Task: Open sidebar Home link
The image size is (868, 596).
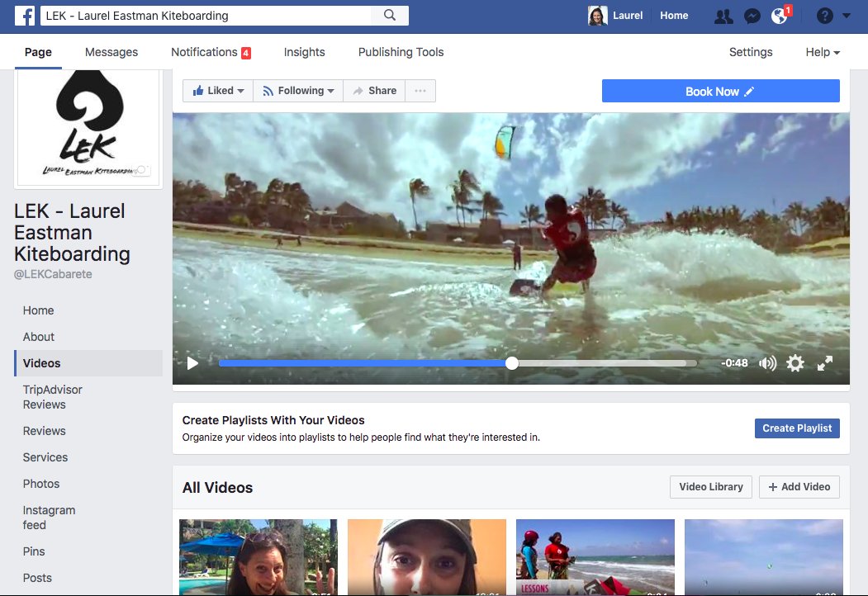Action: point(38,310)
